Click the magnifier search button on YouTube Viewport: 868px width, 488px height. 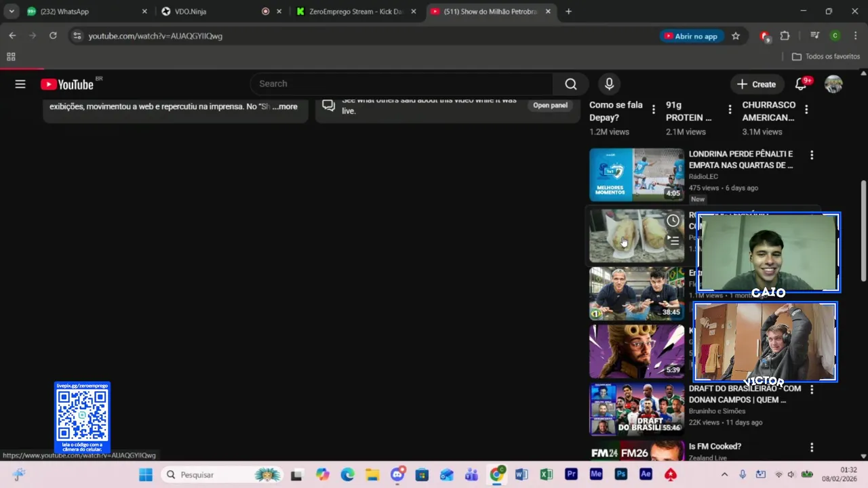click(571, 84)
